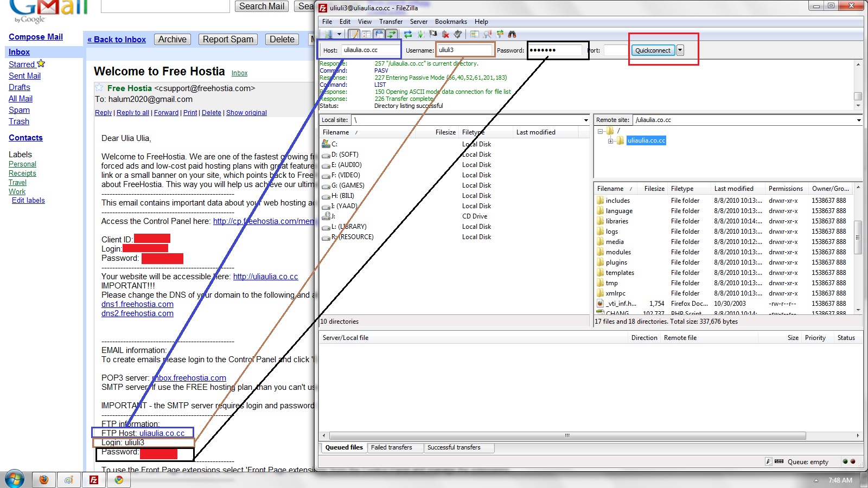Viewport: 868px width, 488px height.
Task: Toggle the message log display
Action: pyautogui.click(x=354, y=34)
